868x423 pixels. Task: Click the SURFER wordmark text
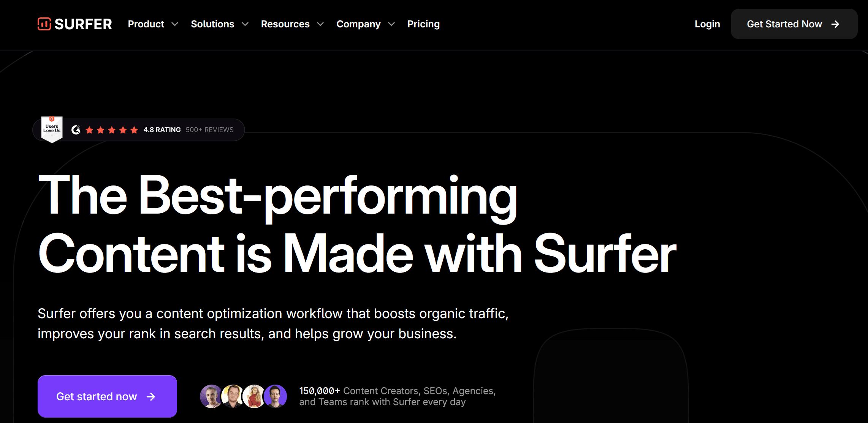click(83, 24)
